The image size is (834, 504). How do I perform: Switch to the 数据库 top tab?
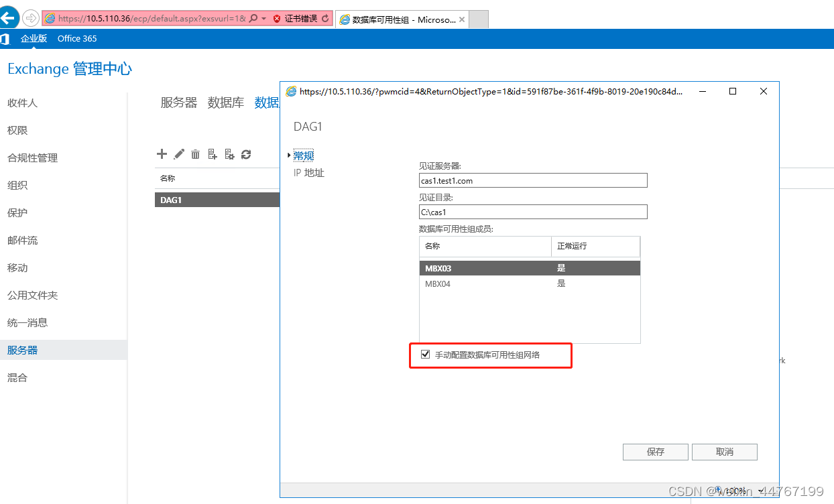pos(226,103)
